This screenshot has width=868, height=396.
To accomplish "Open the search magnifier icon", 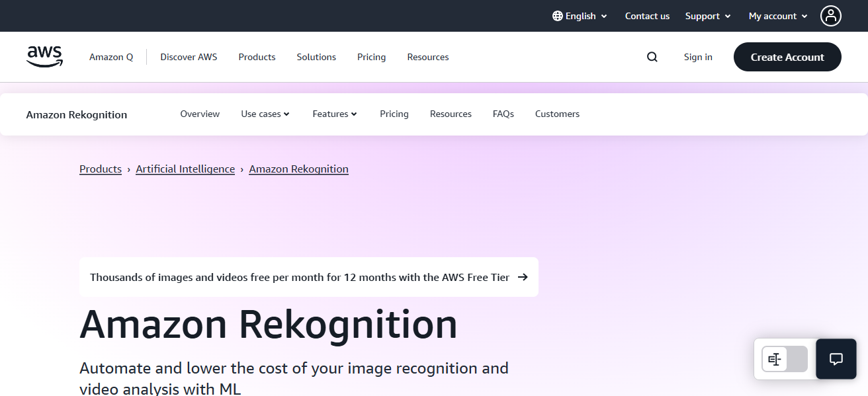I will [652, 57].
